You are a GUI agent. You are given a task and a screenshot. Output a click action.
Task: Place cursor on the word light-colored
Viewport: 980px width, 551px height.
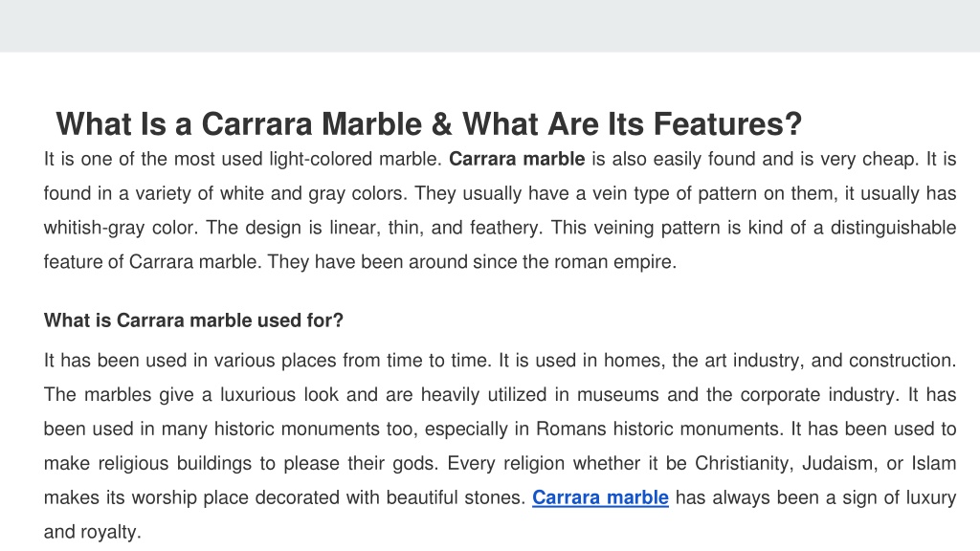[321, 159]
